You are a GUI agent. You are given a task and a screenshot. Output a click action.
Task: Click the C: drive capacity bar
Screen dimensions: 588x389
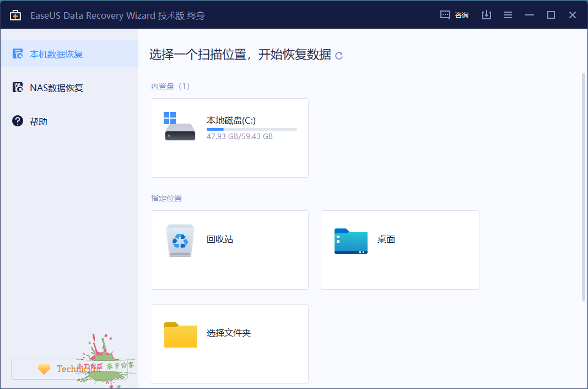click(x=252, y=129)
